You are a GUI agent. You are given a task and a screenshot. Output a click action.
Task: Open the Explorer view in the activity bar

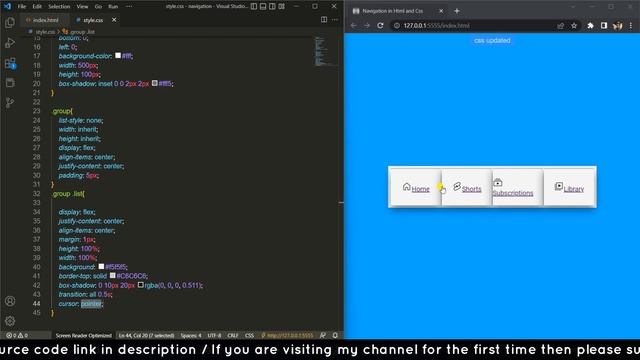click(10, 22)
